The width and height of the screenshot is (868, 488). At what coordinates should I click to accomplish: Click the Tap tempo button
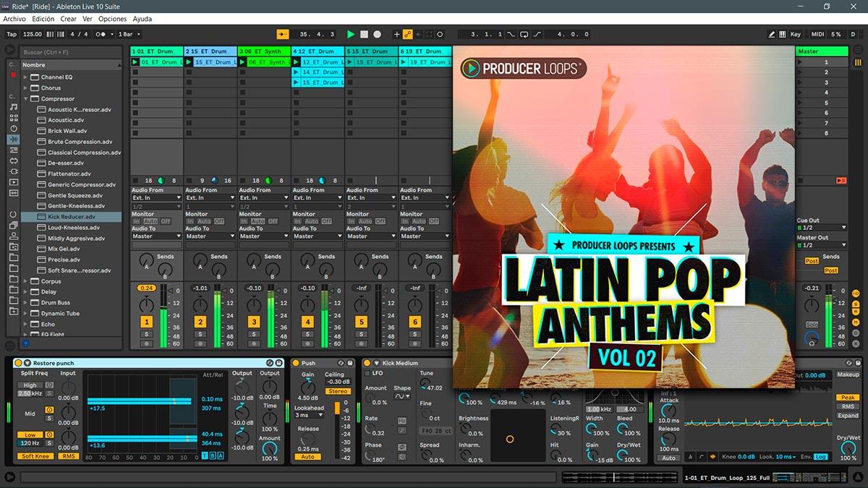(12, 34)
